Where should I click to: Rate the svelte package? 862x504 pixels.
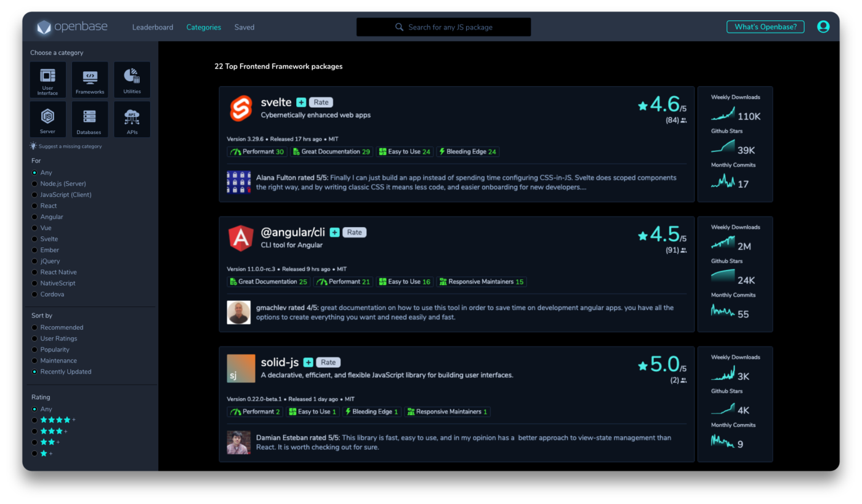pos(321,102)
